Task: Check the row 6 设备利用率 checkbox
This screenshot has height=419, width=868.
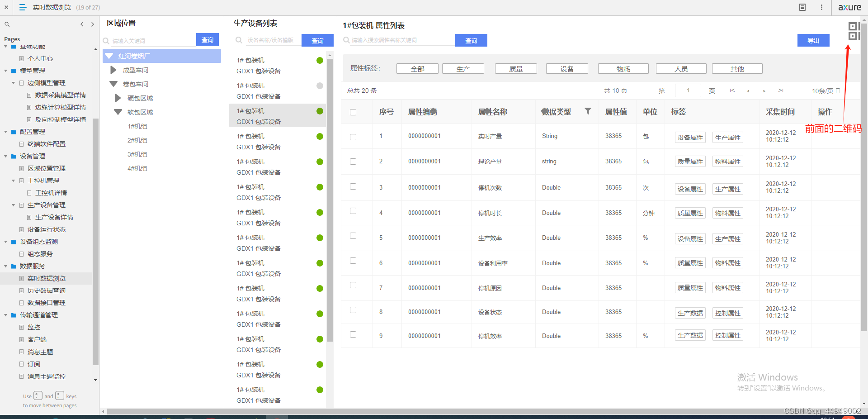Action: (x=353, y=261)
